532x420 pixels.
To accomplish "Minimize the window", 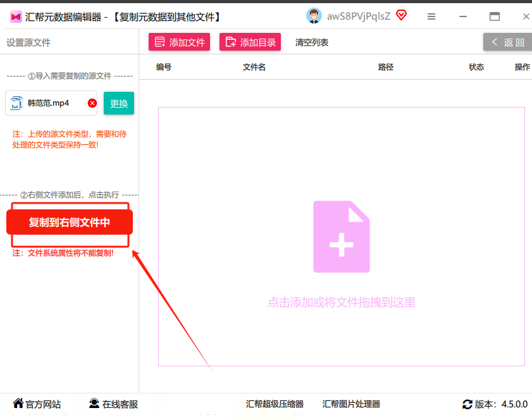I will (x=463, y=16).
